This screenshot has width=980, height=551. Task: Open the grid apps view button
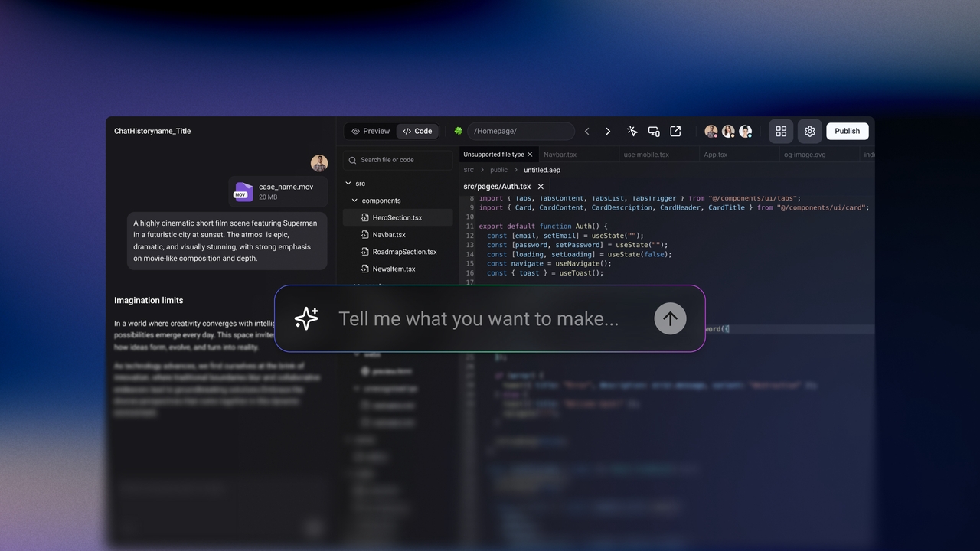[x=781, y=131]
